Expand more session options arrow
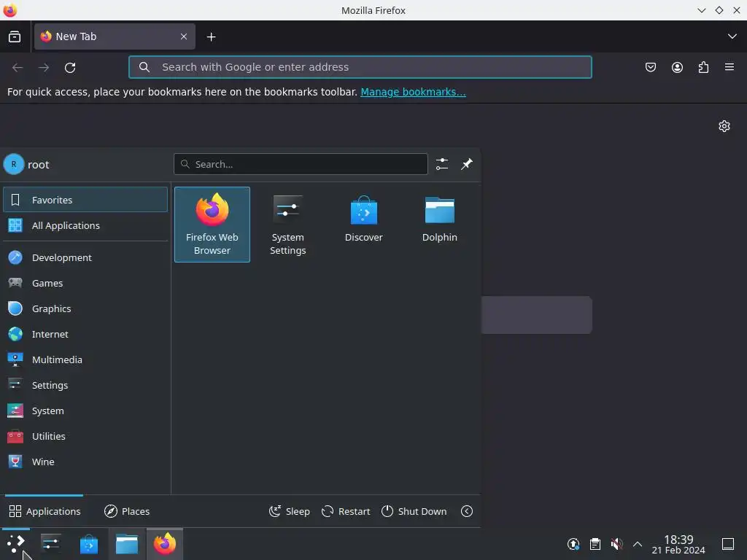 [467, 511]
